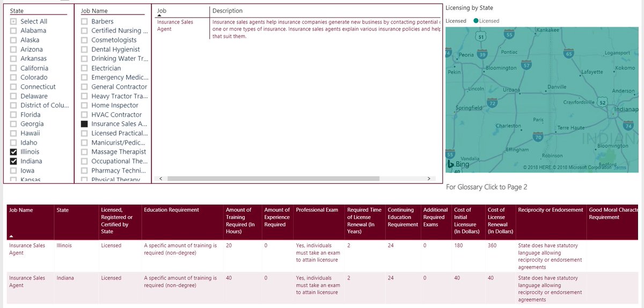Check the Massage Therapist job checkbox
This screenshot has width=644, height=308.
pos(84,152)
